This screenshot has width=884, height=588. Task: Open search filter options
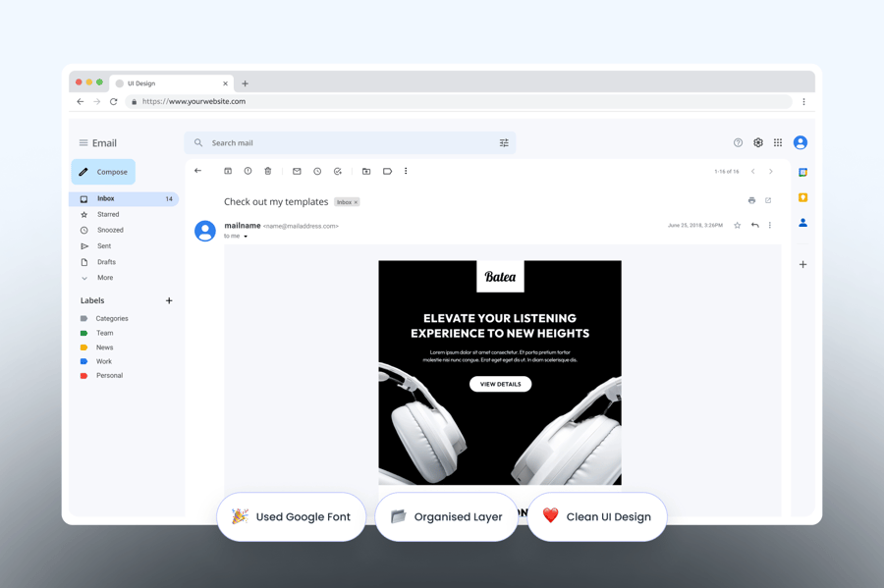504,143
